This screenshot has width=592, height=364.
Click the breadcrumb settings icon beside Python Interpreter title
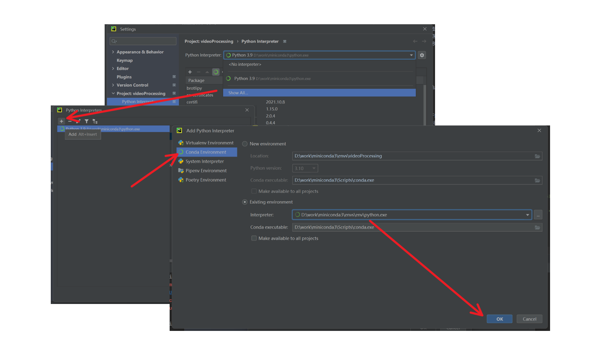(x=285, y=41)
